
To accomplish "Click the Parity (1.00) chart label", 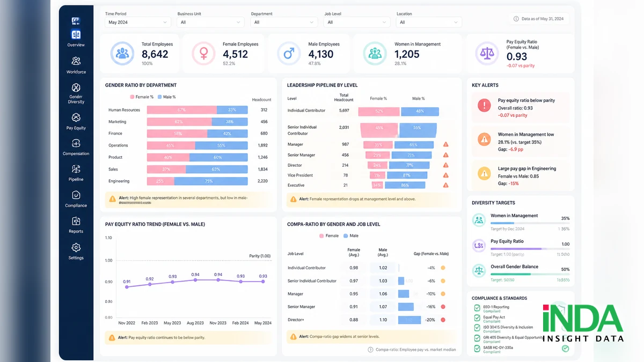I will tap(260, 256).
